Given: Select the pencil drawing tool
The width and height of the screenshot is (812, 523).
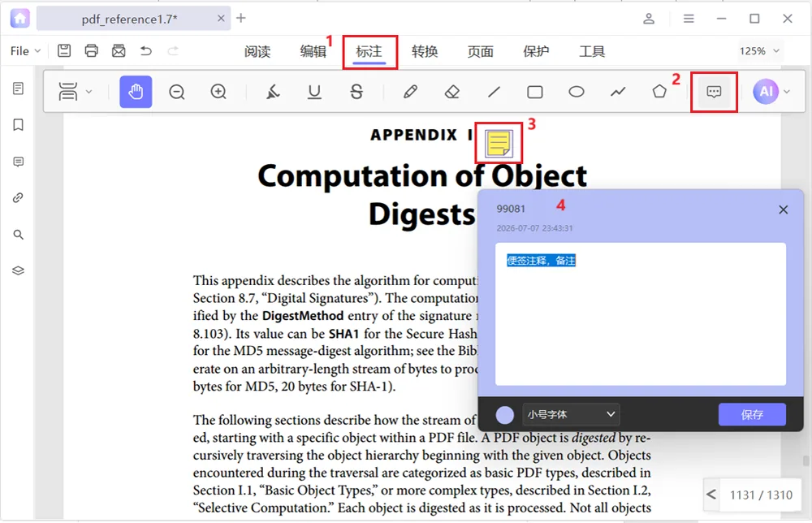Looking at the screenshot, I should pos(410,92).
